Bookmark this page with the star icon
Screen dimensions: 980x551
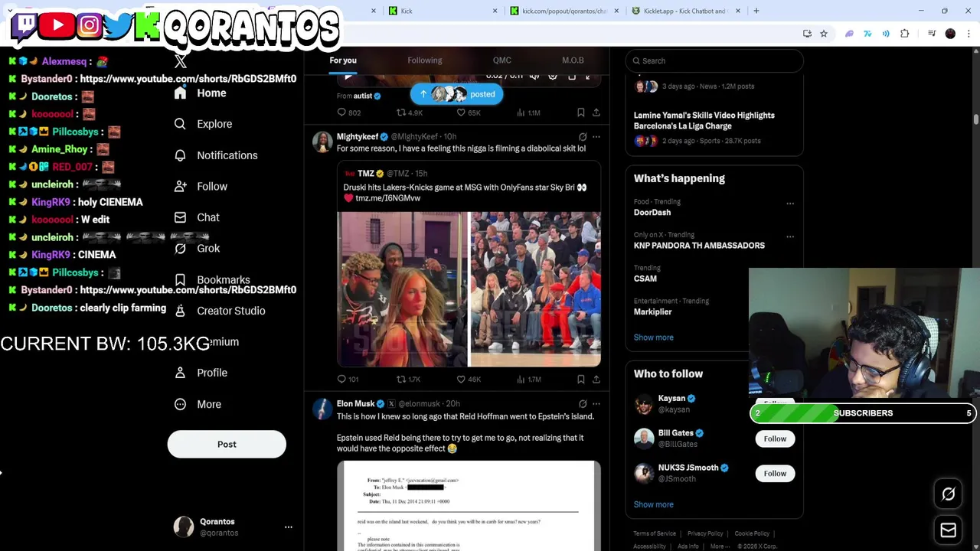[x=824, y=34]
